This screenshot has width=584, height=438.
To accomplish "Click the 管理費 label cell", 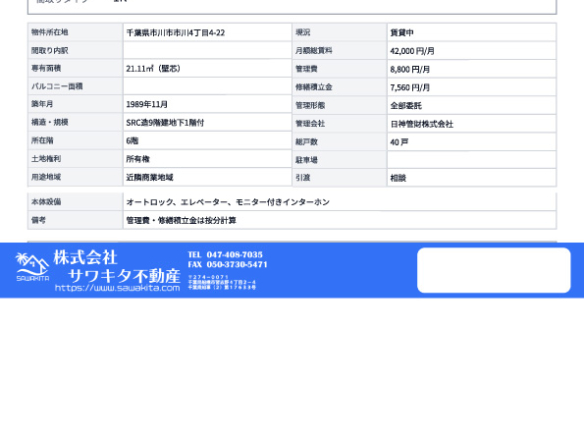I will [340, 69].
